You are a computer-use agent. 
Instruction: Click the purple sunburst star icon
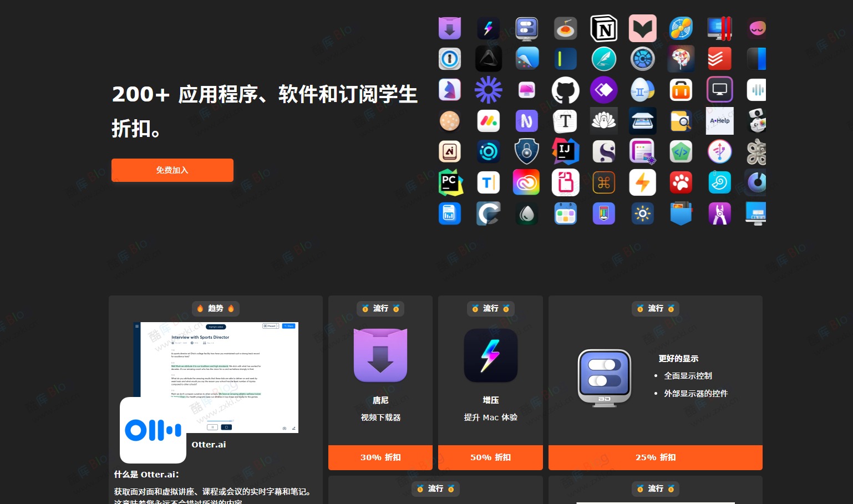pyautogui.click(x=488, y=90)
